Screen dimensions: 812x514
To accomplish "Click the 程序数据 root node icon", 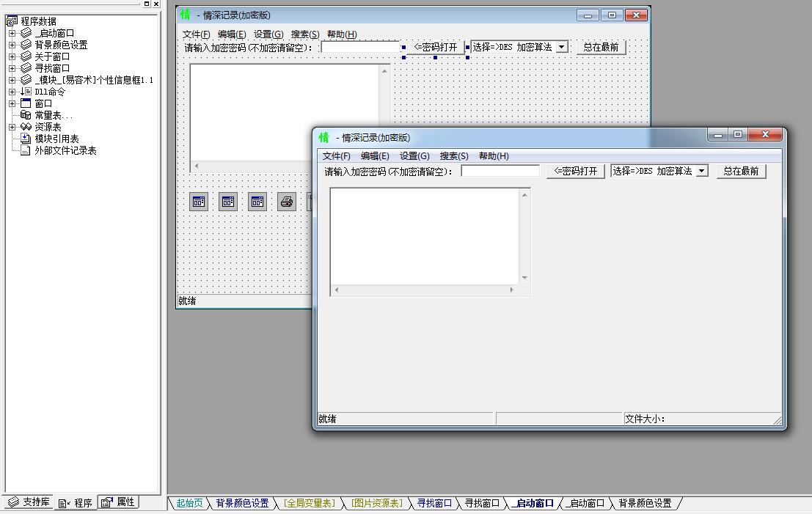I will tap(11, 21).
